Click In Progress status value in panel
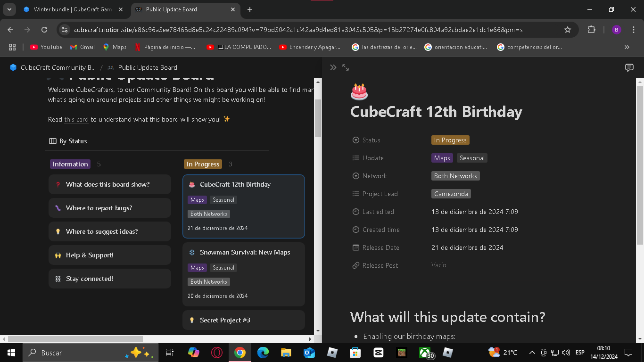Screen dimensions: 644x362 point(450,140)
